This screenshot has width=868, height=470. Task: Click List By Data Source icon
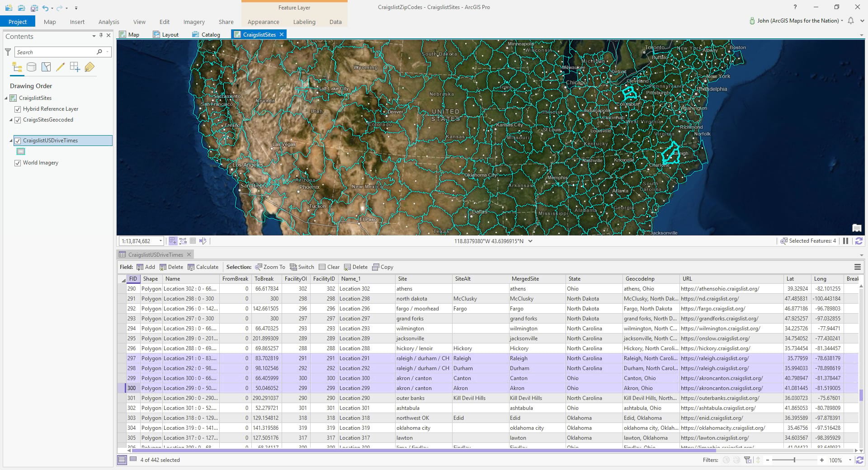(31, 67)
